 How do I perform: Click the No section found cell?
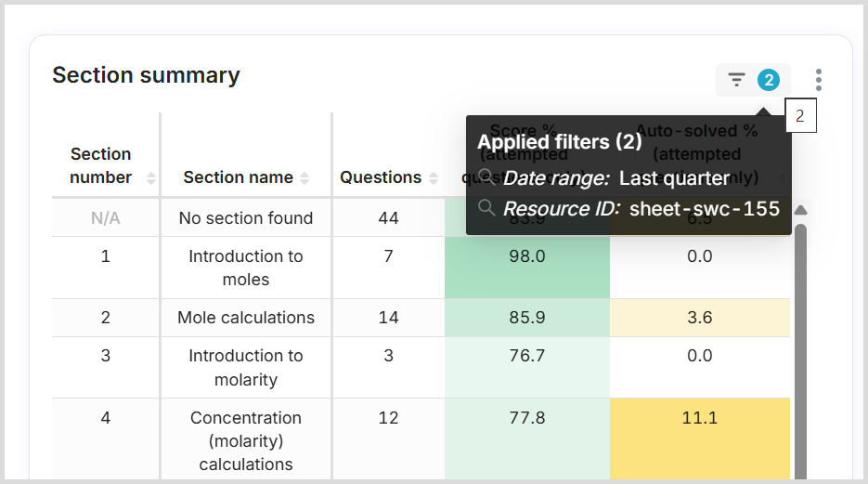click(246, 218)
